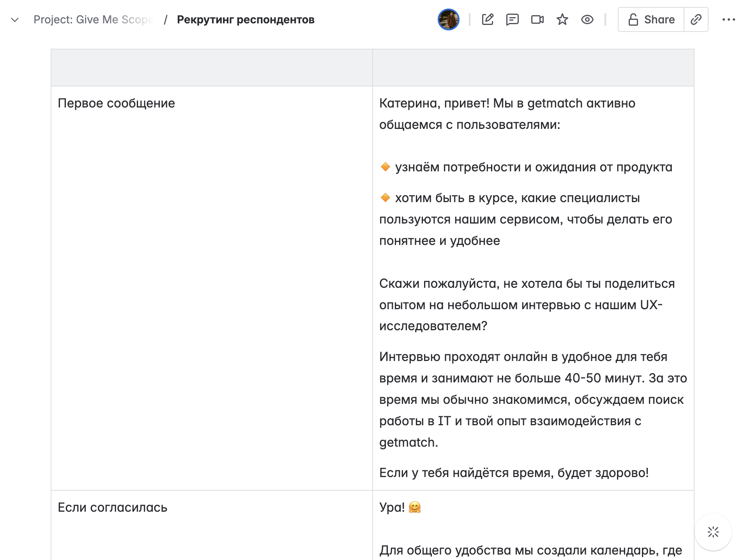The width and height of the screenshot is (746, 560).
Task: Copy page link with chain icon
Action: click(696, 19)
